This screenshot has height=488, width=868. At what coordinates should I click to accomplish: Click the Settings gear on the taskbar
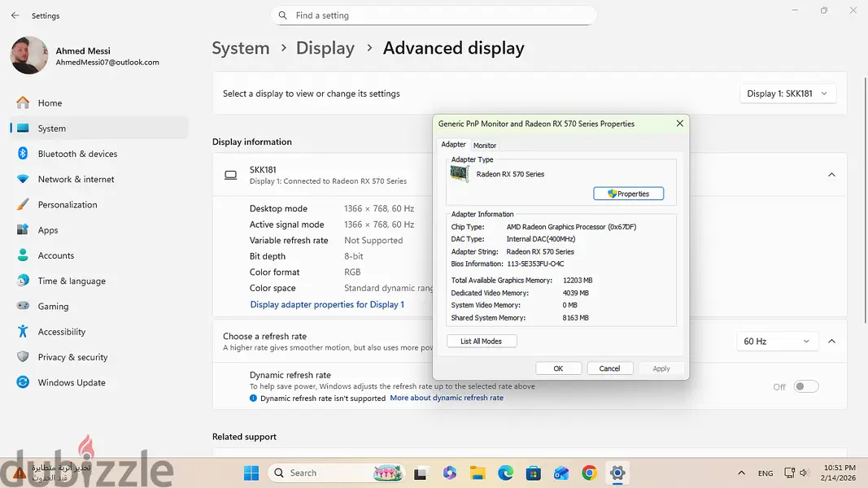click(617, 473)
